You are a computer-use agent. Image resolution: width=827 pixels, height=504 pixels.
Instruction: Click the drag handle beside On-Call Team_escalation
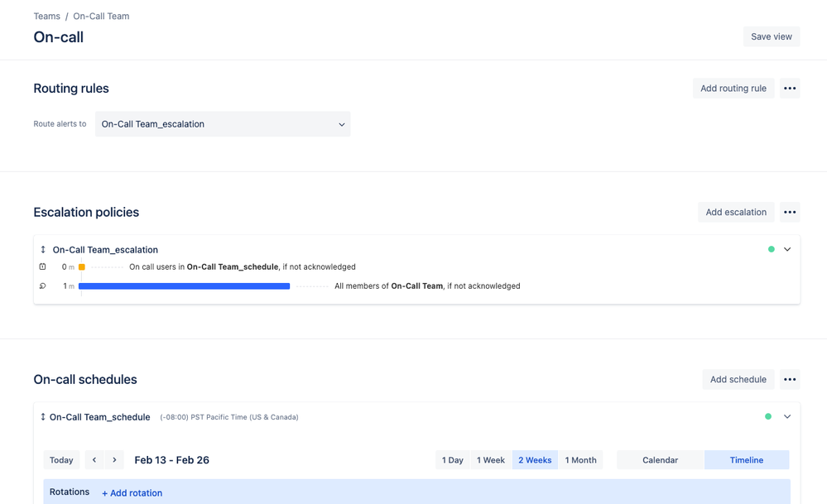42,249
